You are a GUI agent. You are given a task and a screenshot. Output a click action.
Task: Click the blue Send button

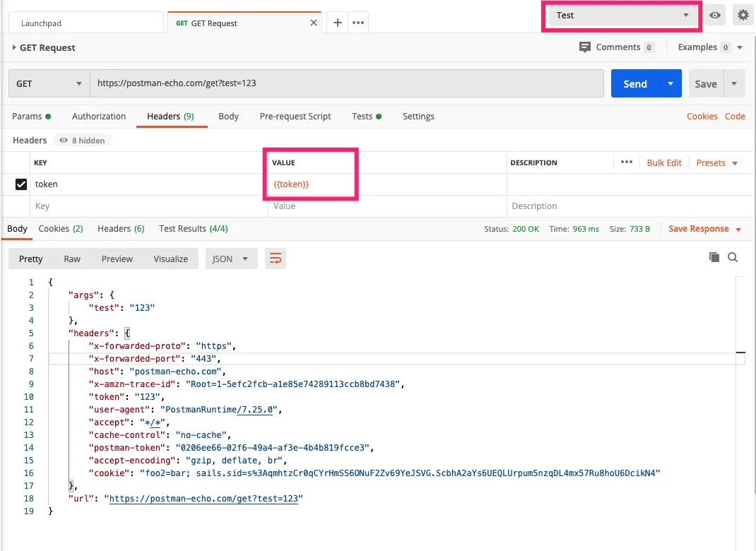point(635,83)
